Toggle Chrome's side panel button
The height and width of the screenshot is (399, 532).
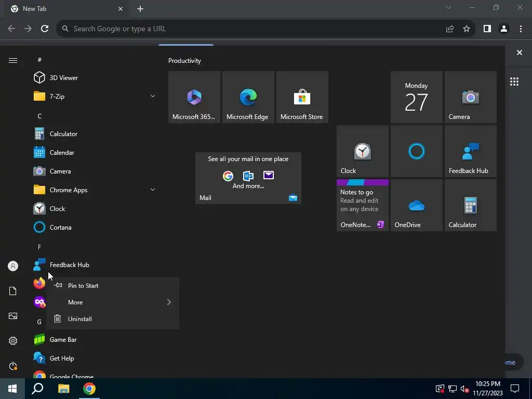coord(487,29)
